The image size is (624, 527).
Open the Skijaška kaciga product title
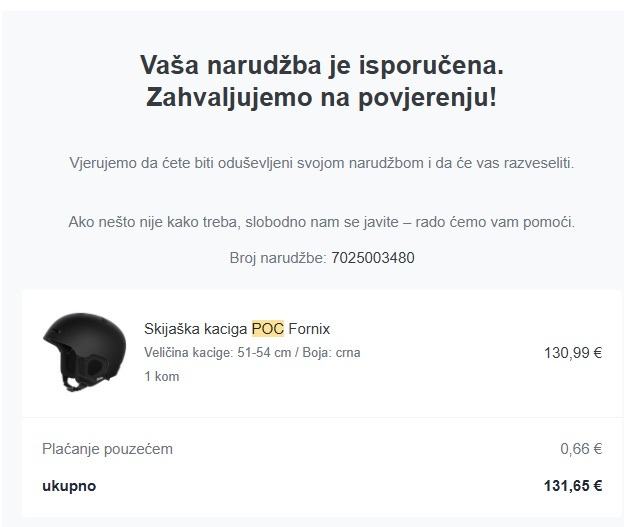[x=196, y=329]
